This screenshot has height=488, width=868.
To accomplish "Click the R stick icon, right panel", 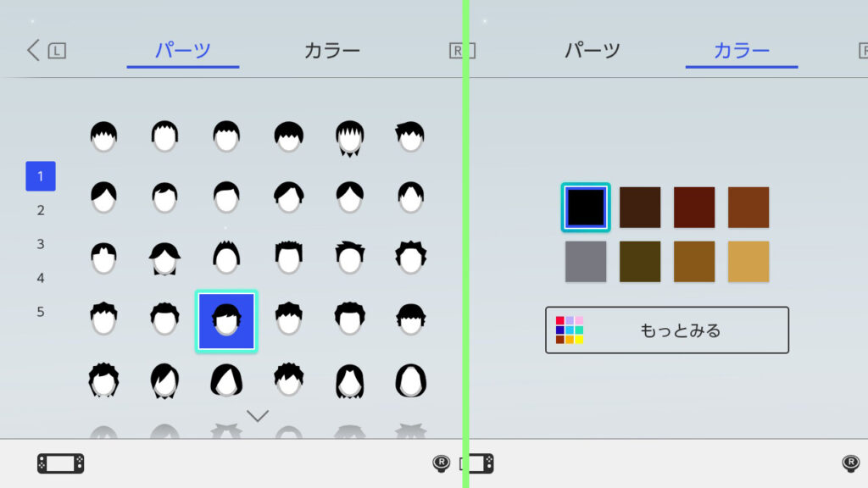I will 851,463.
